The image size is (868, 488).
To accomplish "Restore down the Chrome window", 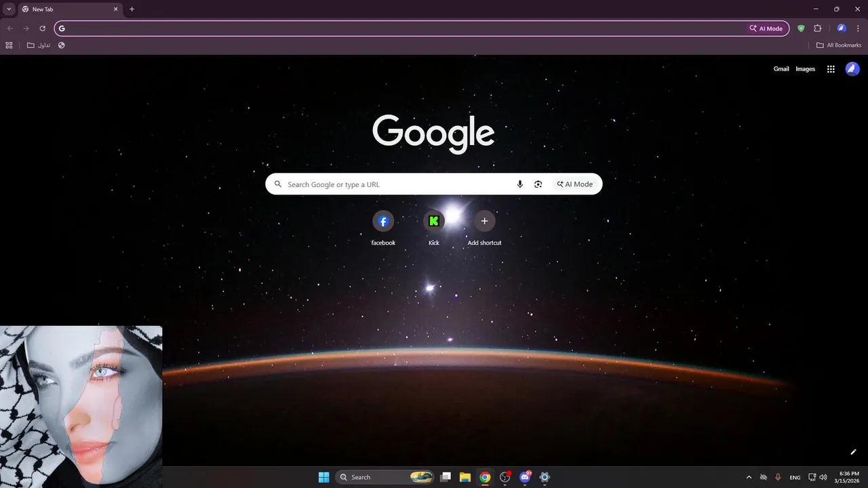I will (x=836, y=9).
